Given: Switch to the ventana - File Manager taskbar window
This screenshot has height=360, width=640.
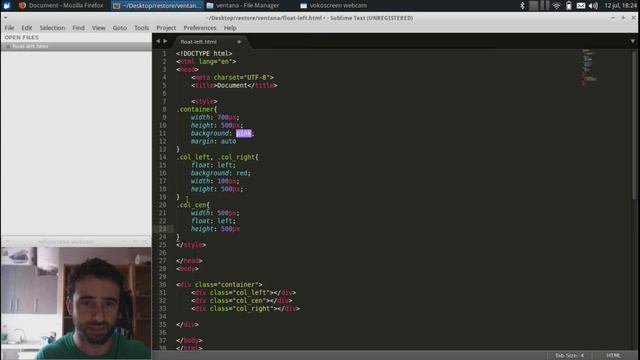Looking at the screenshot, I should pos(243,5).
